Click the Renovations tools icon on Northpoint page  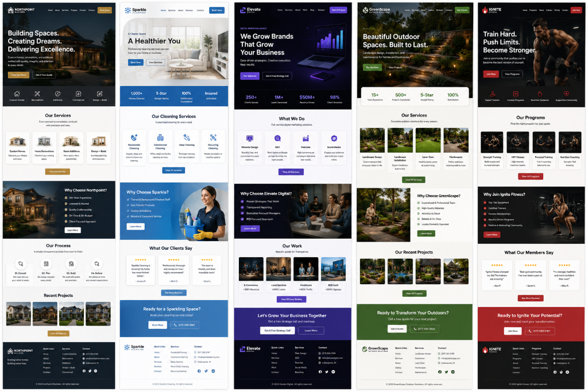tap(37, 94)
